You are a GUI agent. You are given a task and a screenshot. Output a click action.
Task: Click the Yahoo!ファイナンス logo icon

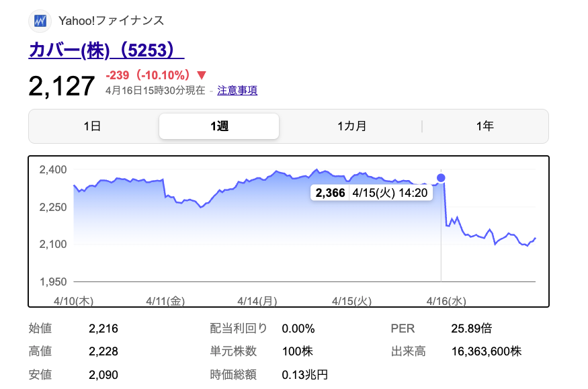tap(40, 21)
